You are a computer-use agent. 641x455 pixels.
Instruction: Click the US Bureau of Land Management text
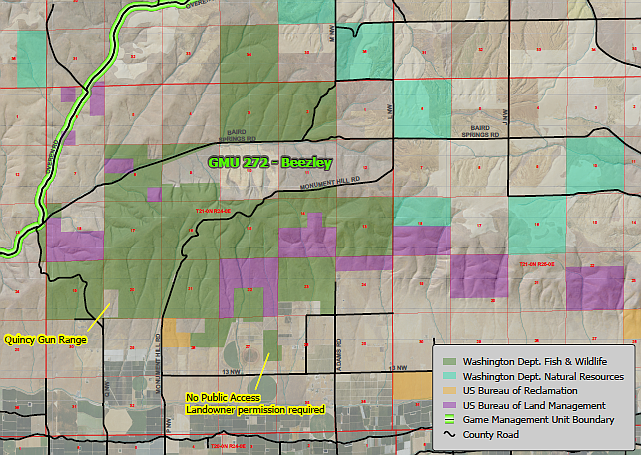click(533, 405)
